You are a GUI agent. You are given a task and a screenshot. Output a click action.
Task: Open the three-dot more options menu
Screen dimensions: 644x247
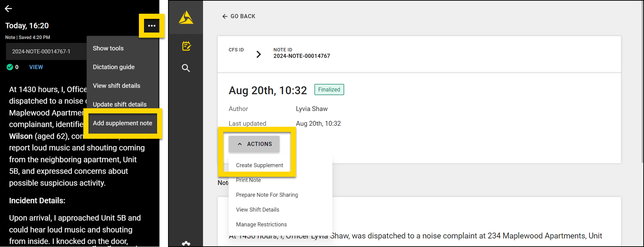click(x=152, y=26)
